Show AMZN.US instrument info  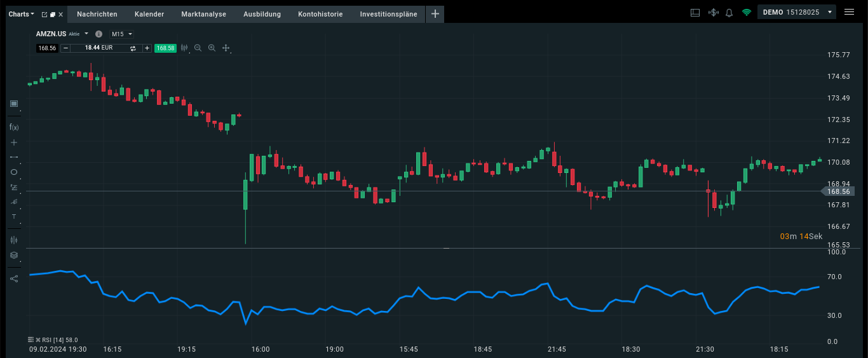point(98,34)
